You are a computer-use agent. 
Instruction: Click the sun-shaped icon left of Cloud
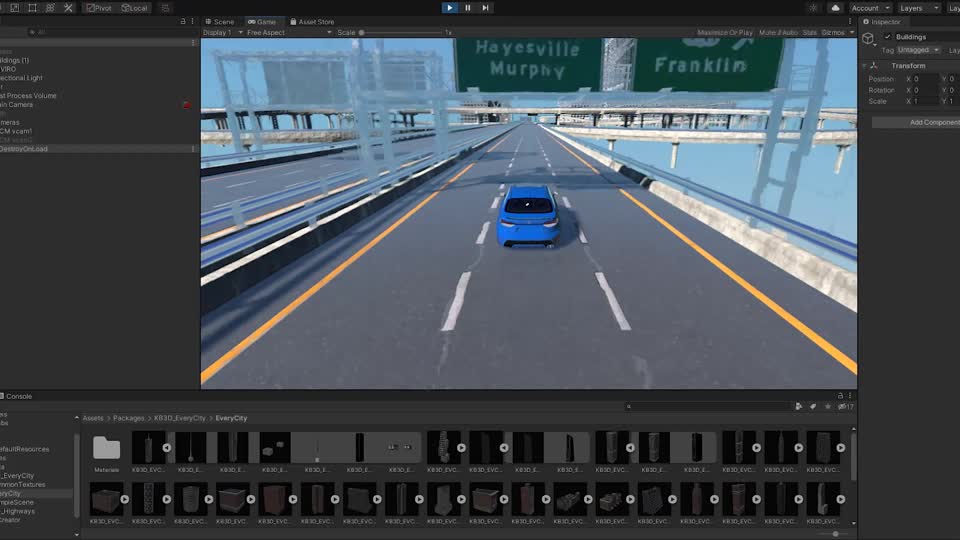coord(813,8)
